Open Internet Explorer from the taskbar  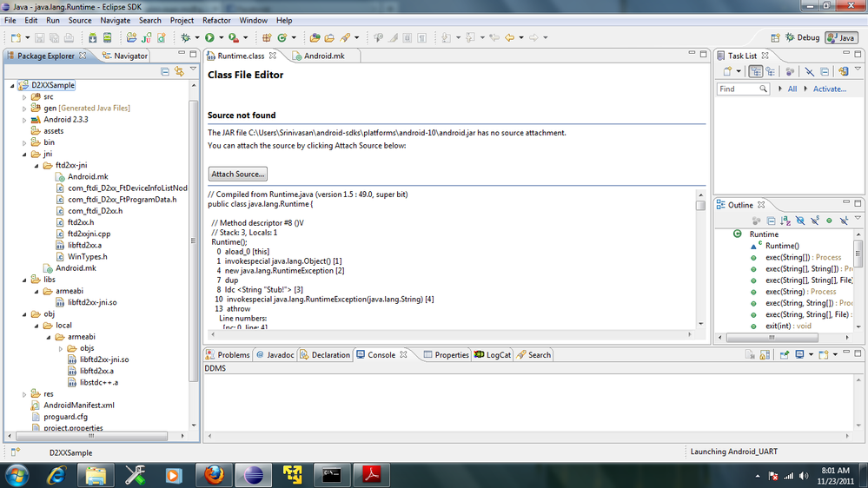tap(56, 475)
